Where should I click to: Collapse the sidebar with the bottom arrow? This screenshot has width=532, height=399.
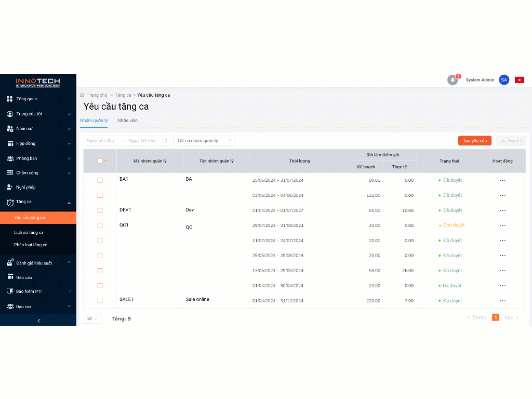(38, 321)
